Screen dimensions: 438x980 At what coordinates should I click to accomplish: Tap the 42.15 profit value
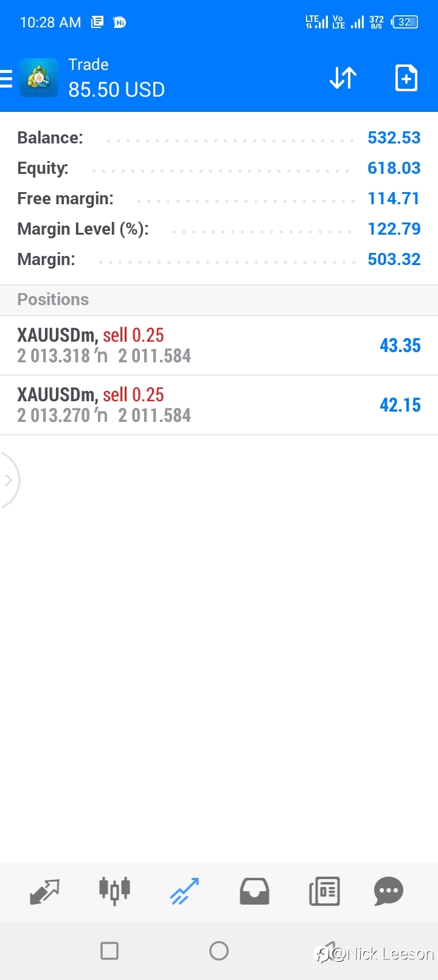[x=400, y=405]
